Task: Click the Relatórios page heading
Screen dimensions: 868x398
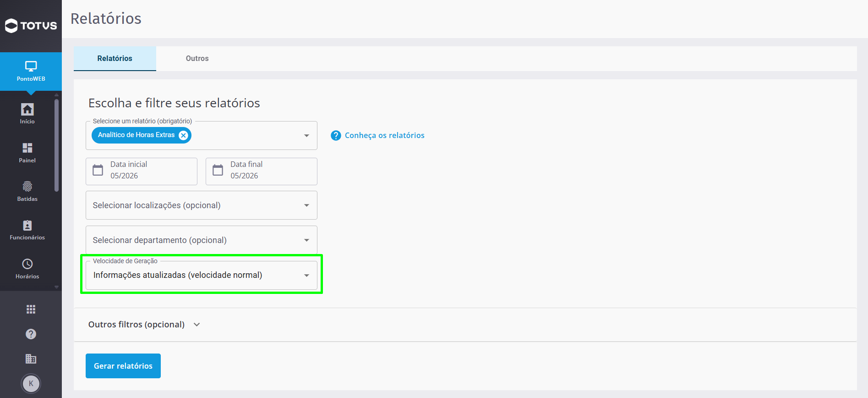Action: coord(106,19)
